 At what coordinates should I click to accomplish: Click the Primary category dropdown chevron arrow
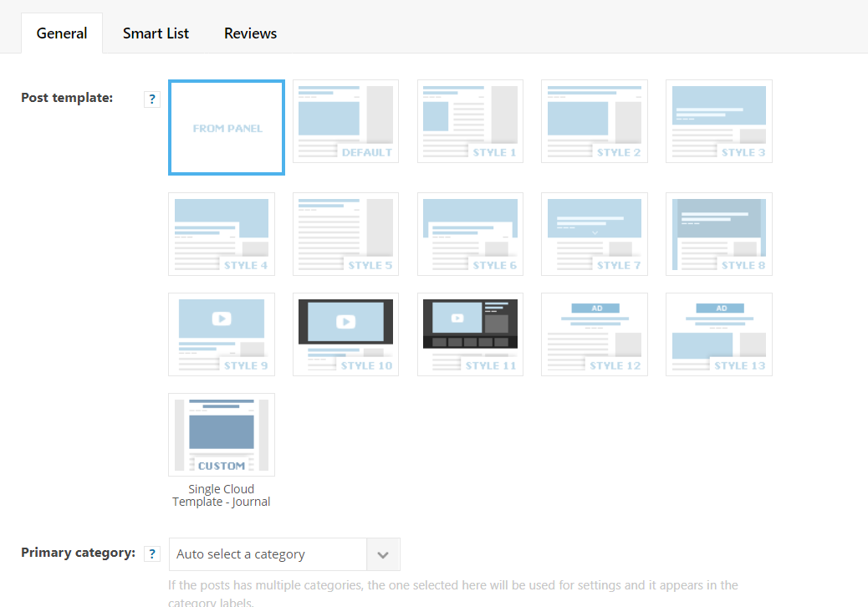coord(383,554)
